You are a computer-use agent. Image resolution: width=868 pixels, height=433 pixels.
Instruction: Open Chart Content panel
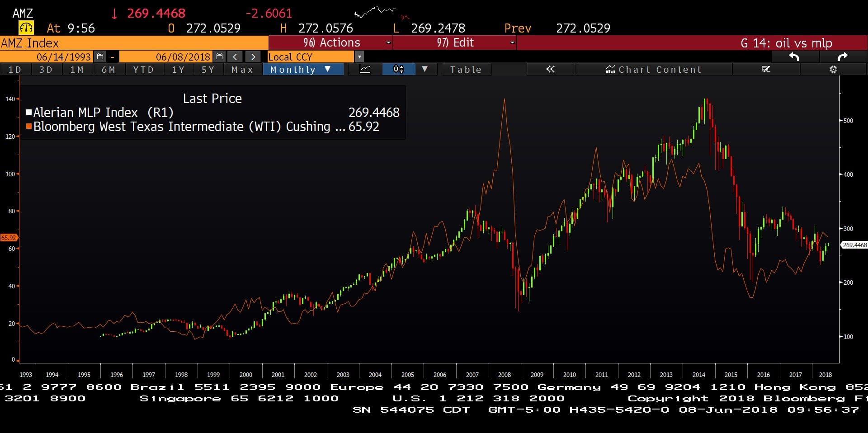(654, 69)
